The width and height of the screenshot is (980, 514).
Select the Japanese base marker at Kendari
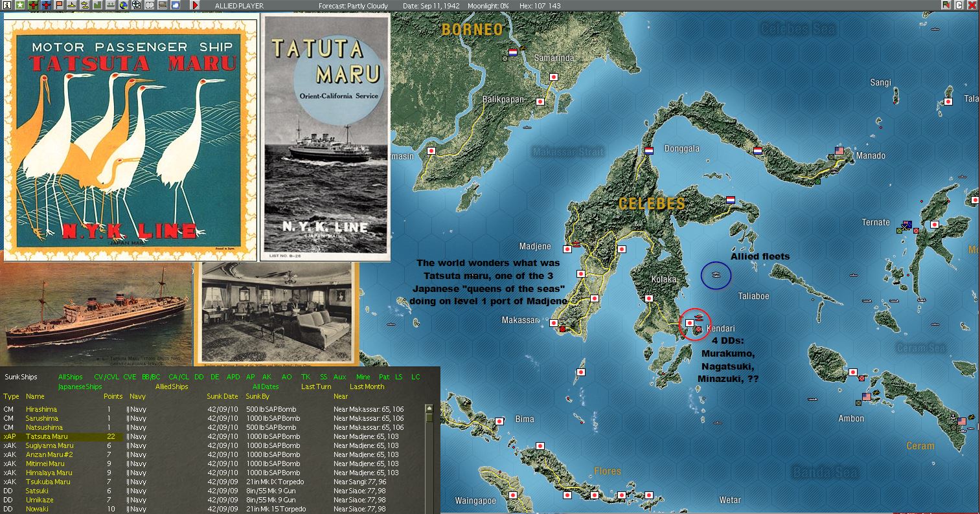click(690, 322)
